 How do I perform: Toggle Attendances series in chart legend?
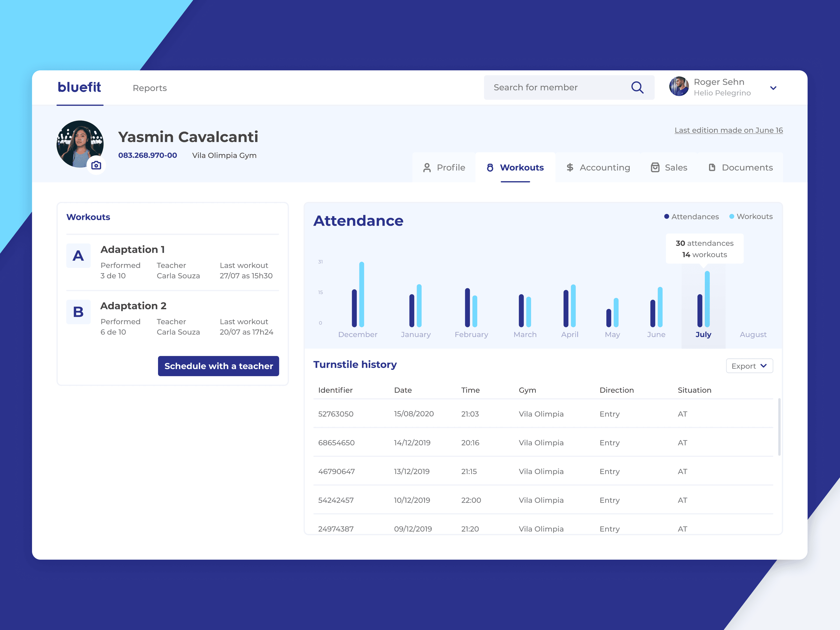pos(691,217)
